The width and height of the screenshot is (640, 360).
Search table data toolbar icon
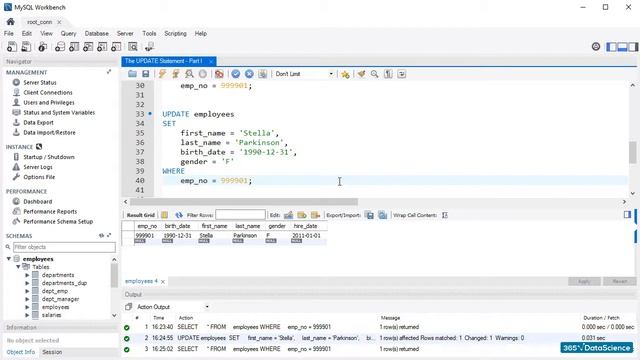[x=133, y=47]
